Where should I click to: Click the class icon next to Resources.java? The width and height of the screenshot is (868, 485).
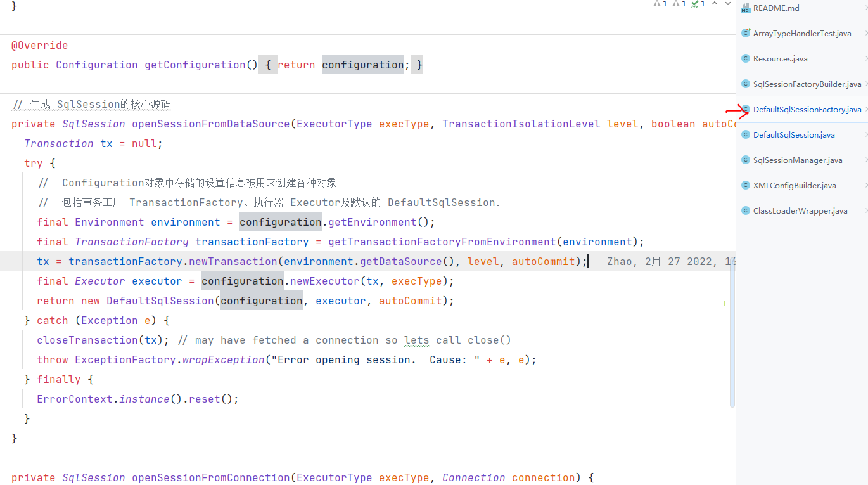(x=746, y=58)
